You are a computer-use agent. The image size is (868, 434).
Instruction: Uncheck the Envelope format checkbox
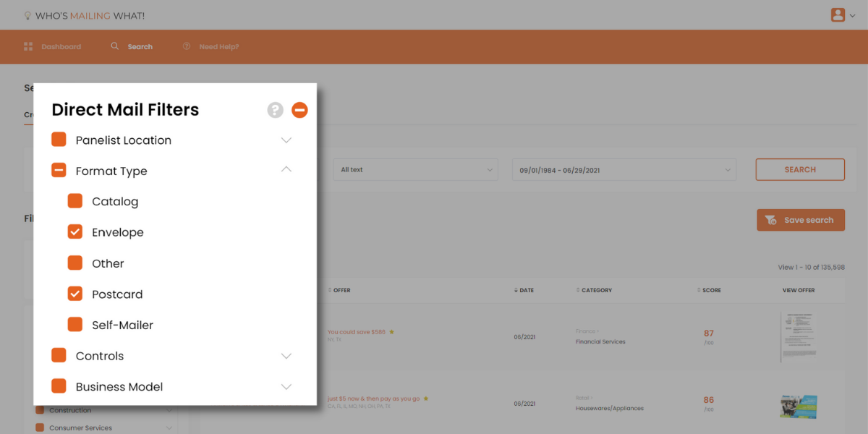pos(75,232)
